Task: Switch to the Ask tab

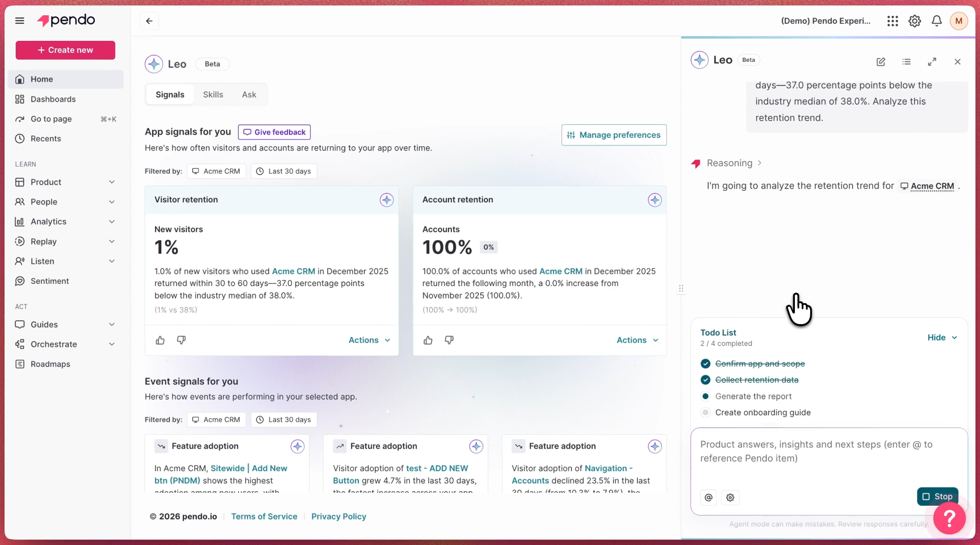Action: pyautogui.click(x=249, y=95)
